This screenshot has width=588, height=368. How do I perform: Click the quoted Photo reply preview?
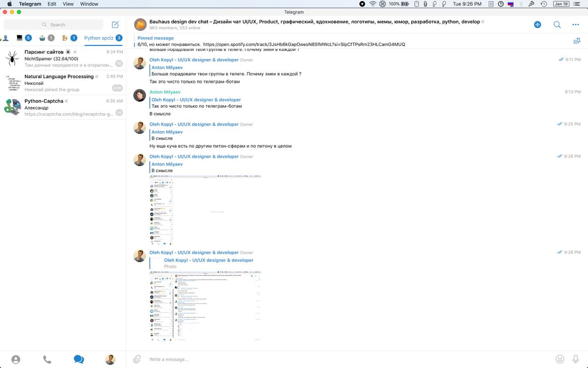[x=202, y=263]
